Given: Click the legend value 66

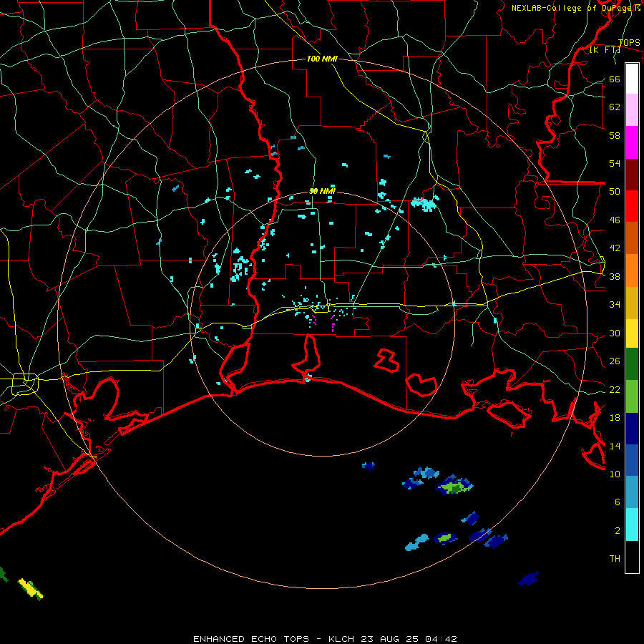Looking at the screenshot, I should click(615, 79).
